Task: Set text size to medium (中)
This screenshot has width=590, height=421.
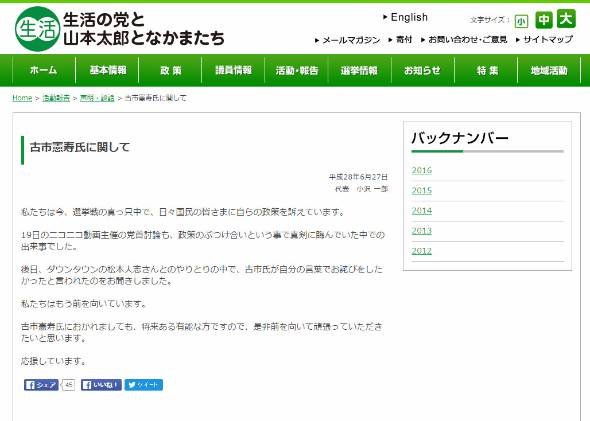Action: pyautogui.click(x=544, y=20)
